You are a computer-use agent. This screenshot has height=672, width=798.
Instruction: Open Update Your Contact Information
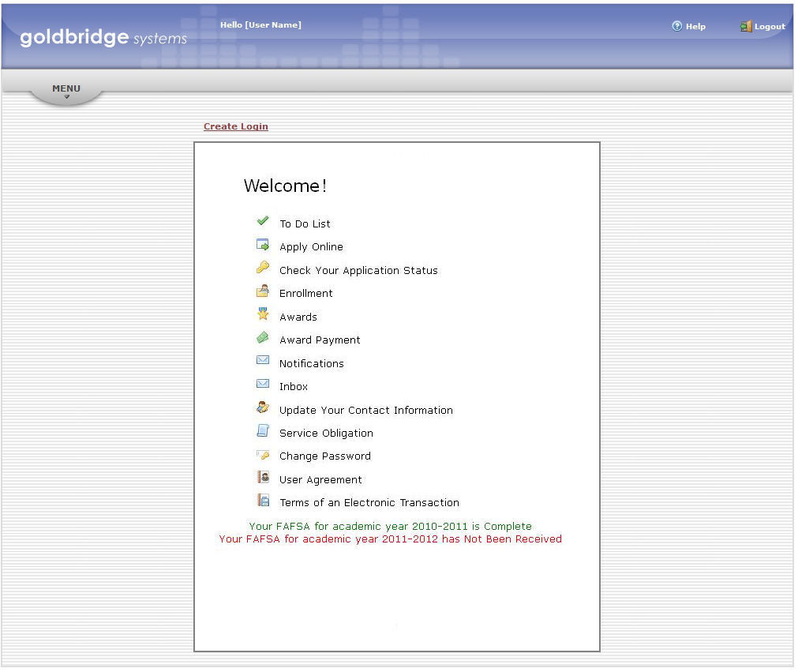tap(366, 410)
